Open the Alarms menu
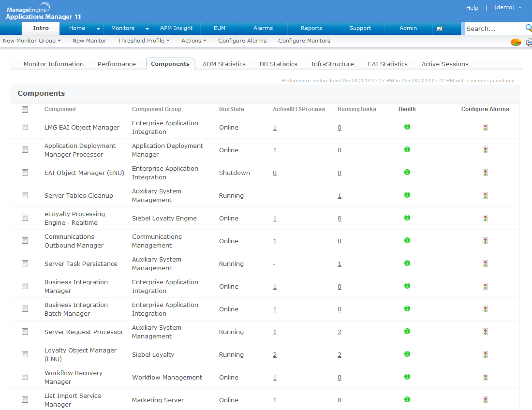Screen dimensions: 532x410 tap(263, 28)
